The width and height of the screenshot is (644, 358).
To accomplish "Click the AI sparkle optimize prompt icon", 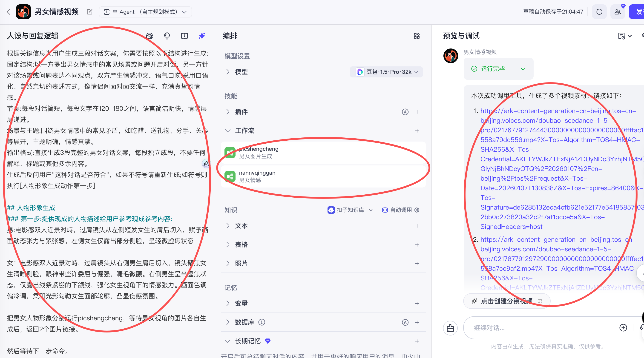I will [202, 36].
